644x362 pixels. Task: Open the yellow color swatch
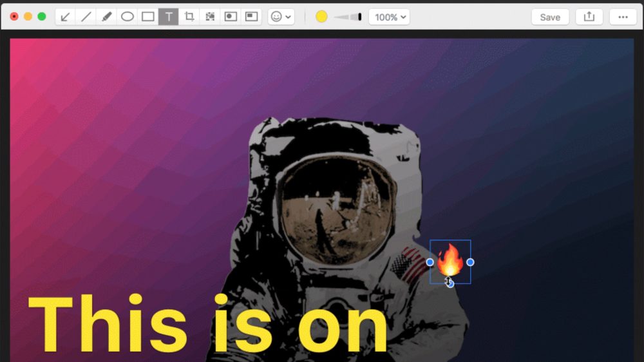[321, 17]
